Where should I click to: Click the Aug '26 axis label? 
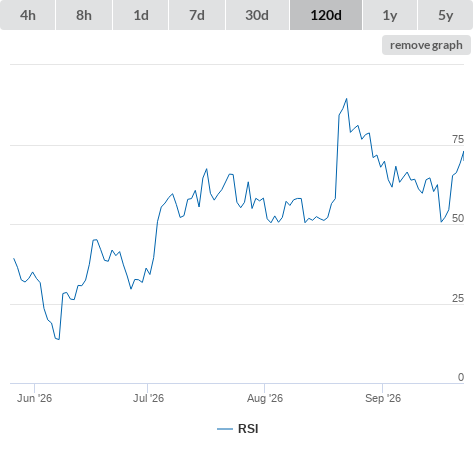point(265,398)
